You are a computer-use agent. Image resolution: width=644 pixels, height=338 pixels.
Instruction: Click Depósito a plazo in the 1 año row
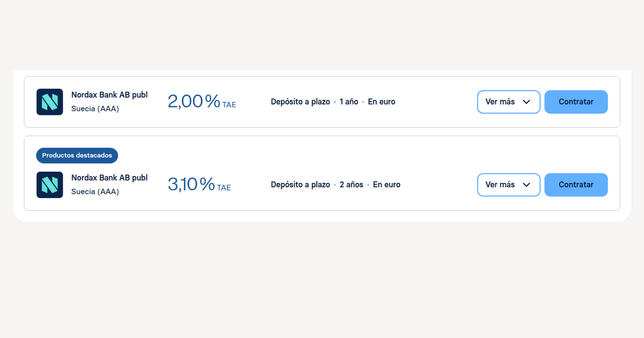click(x=300, y=102)
